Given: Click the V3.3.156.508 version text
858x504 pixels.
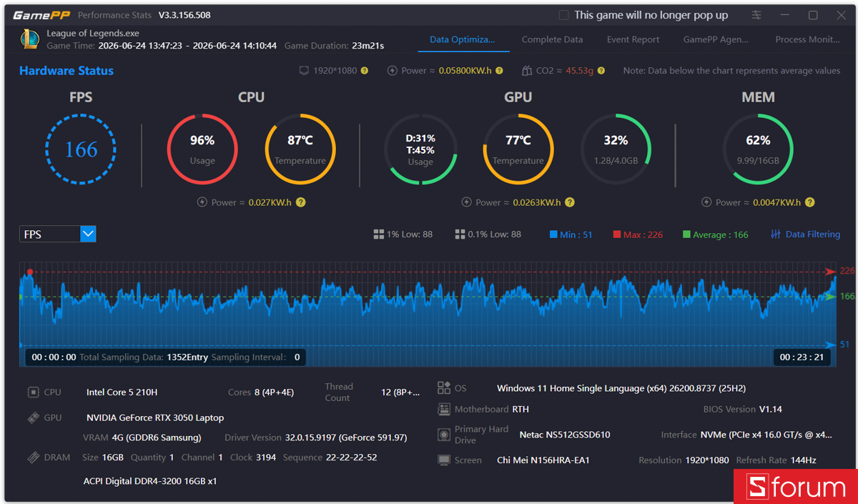Looking at the screenshot, I should click(x=184, y=15).
